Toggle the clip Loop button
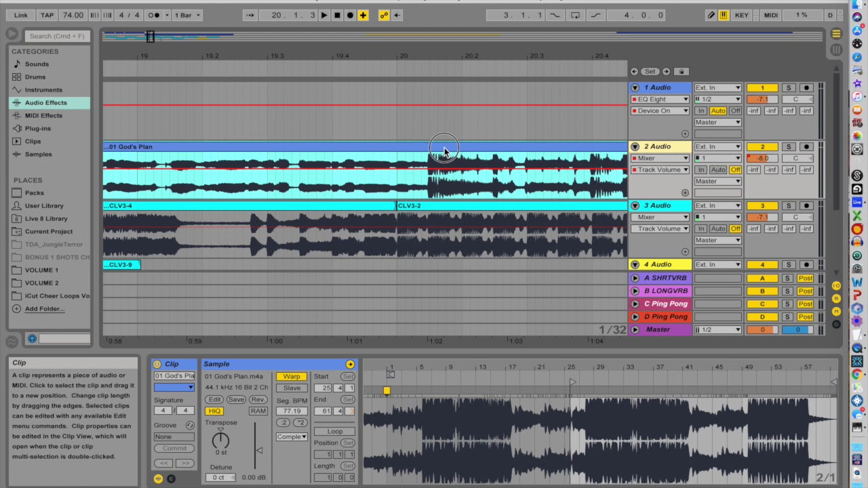The height and width of the screenshot is (488, 868). coord(334,431)
